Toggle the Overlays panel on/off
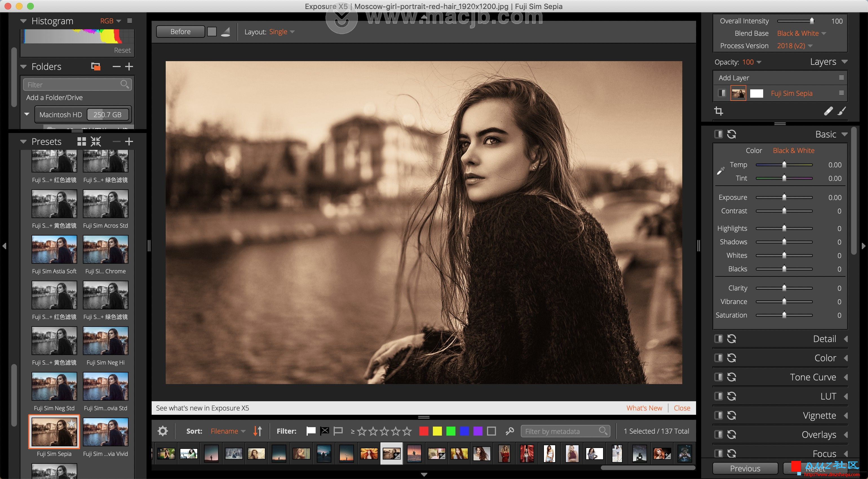The height and width of the screenshot is (479, 868). pos(718,434)
